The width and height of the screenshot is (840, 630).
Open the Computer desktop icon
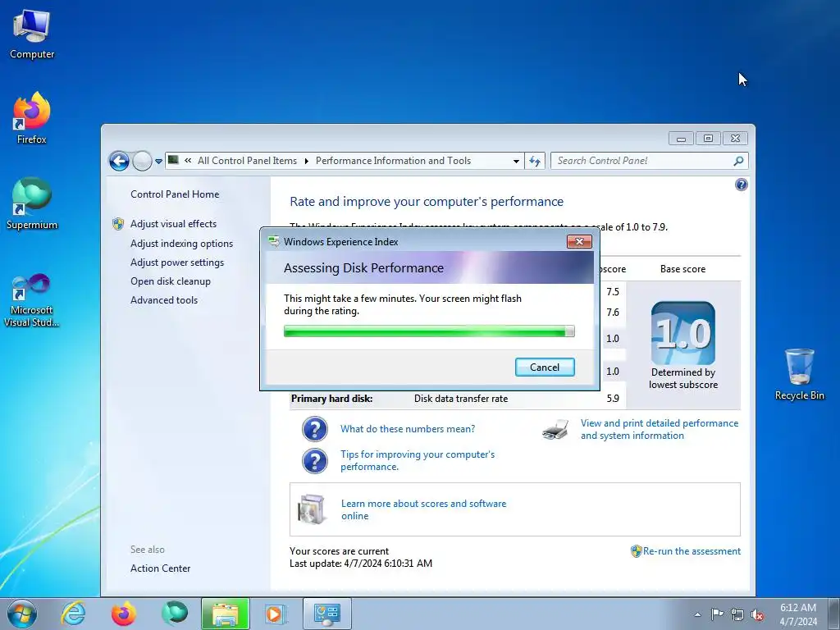(32, 34)
